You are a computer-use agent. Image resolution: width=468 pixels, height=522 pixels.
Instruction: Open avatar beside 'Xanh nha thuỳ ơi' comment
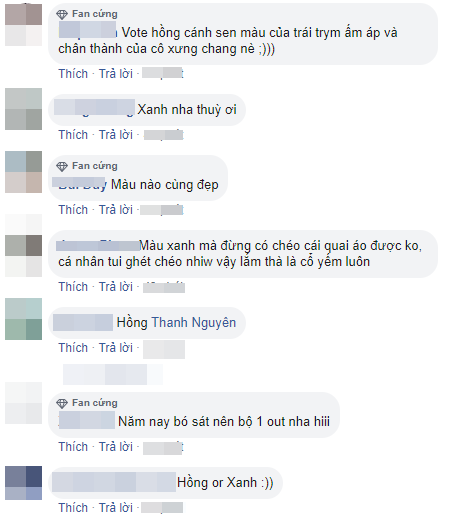(23, 109)
